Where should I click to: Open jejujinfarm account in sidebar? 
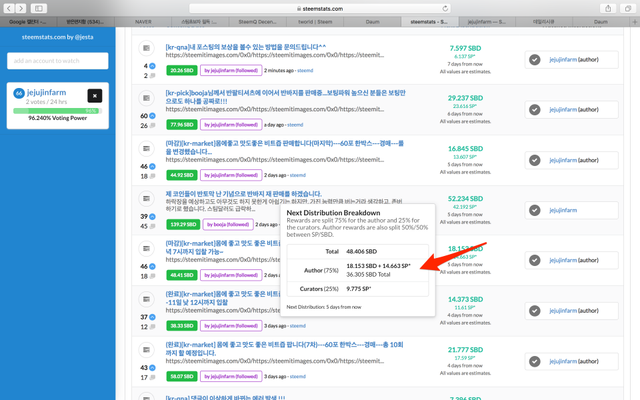pyautogui.click(x=47, y=93)
